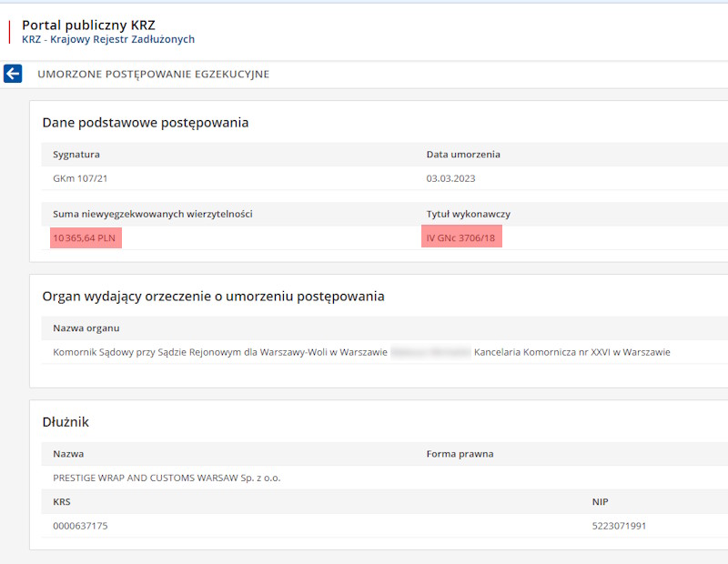This screenshot has height=564, width=728.
Task: Select the Dane podstawowe postępowania section heading
Action: point(146,122)
